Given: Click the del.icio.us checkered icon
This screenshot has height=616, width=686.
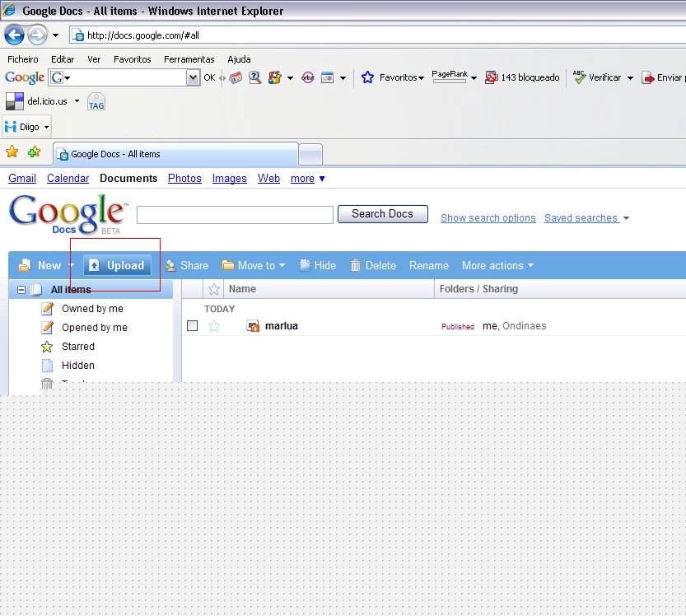Looking at the screenshot, I should [15, 101].
